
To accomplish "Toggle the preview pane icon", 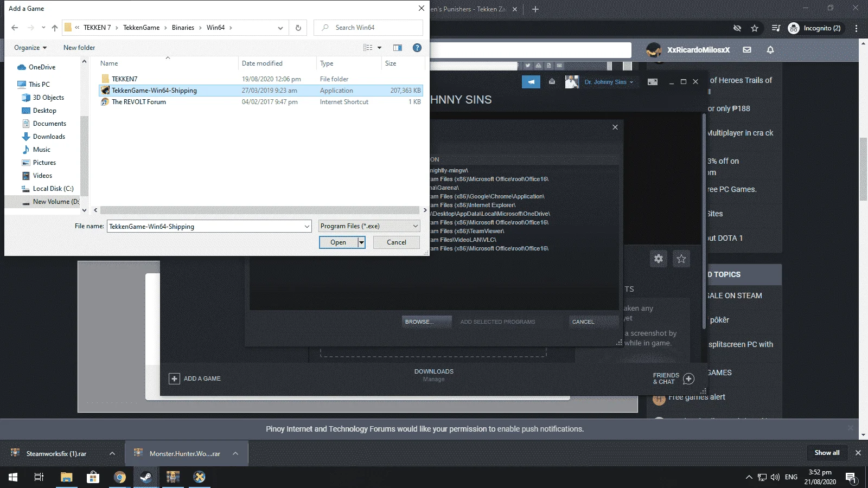I will coord(398,48).
